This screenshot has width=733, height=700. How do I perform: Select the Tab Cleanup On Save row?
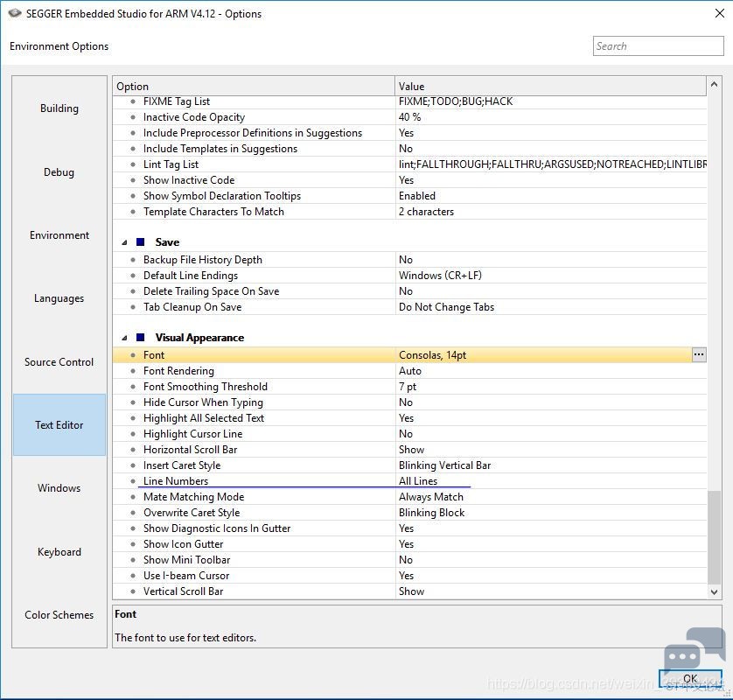click(409, 307)
